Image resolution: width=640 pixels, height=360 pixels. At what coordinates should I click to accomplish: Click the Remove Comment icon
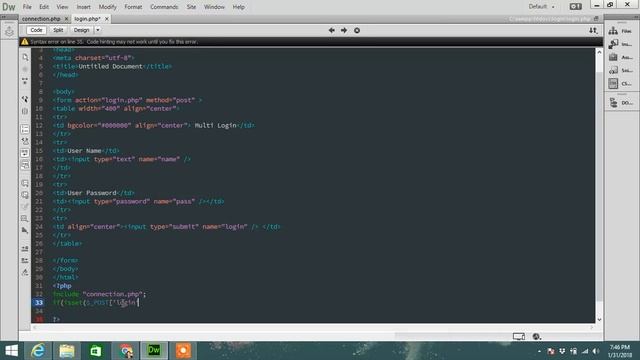[x=25, y=195]
